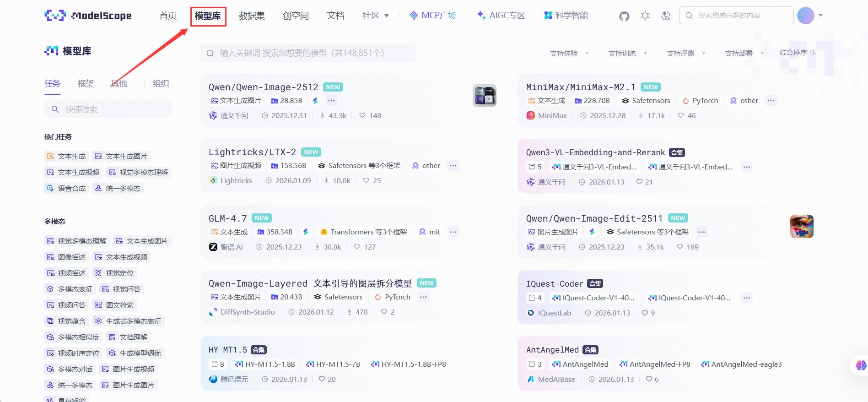Filter by 生成模型调优 task tag
Viewport: 868px width, 402px height.
tap(135, 353)
